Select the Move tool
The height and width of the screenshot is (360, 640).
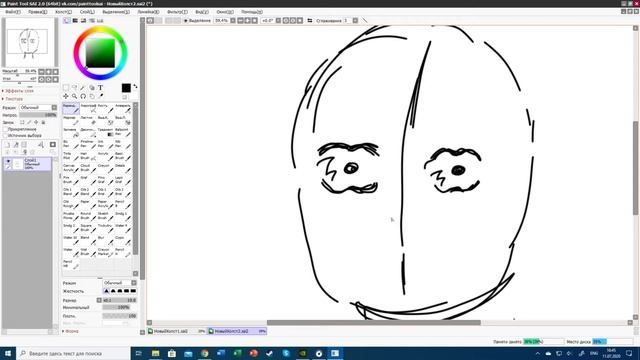coord(66,96)
